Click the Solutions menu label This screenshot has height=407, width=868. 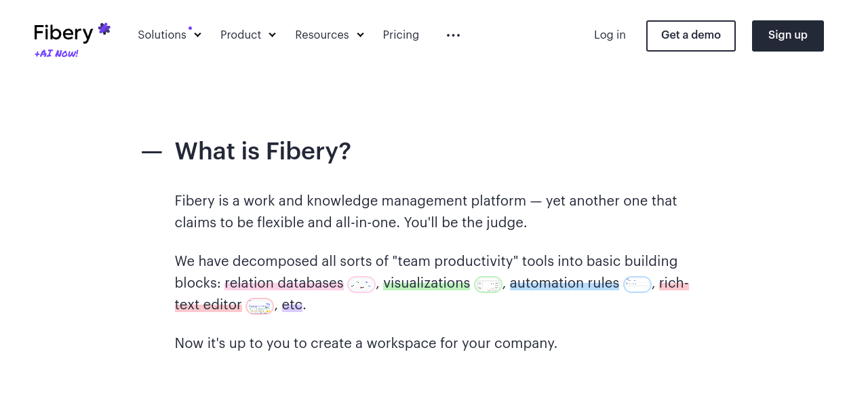click(162, 35)
